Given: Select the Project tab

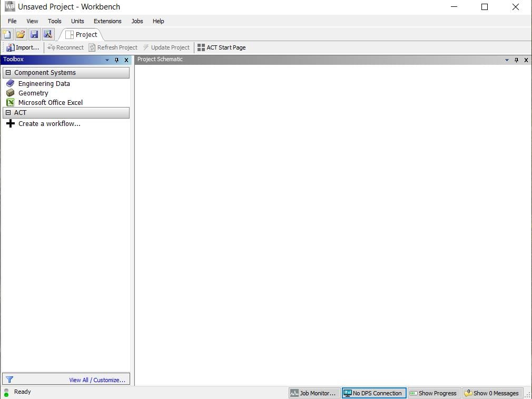Looking at the screenshot, I should point(82,35).
